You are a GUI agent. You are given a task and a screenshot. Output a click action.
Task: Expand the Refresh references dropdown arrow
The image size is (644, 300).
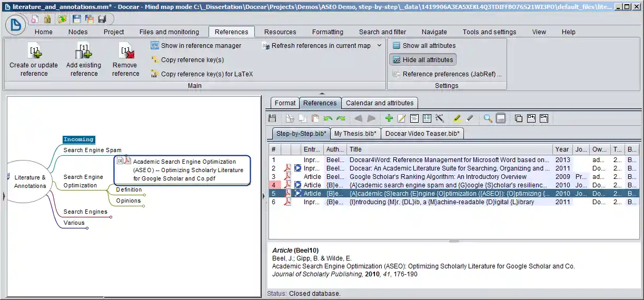[x=379, y=46]
